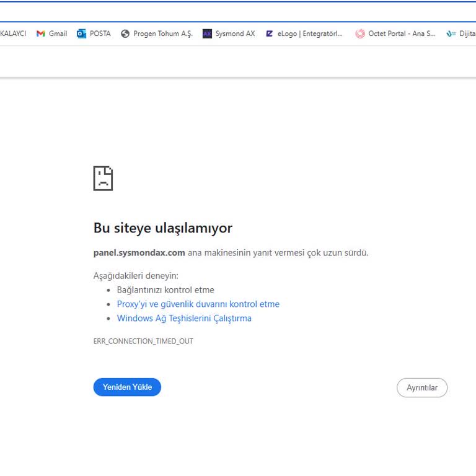Click the Gmail bookmark icon
476x476 pixels.
tap(41, 33)
